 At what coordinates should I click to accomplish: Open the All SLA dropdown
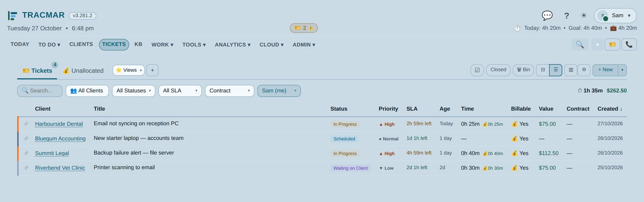[x=180, y=91]
